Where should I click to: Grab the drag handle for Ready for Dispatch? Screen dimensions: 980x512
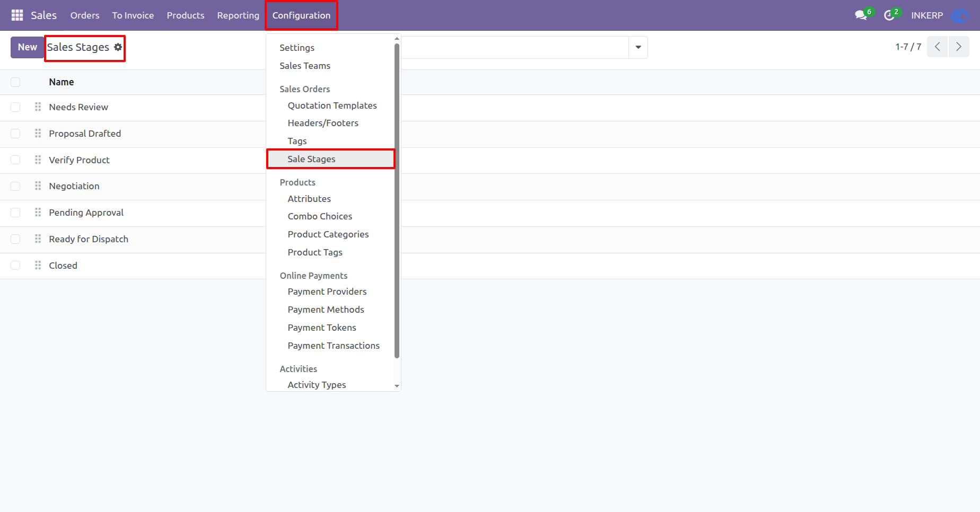pos(38,239)
